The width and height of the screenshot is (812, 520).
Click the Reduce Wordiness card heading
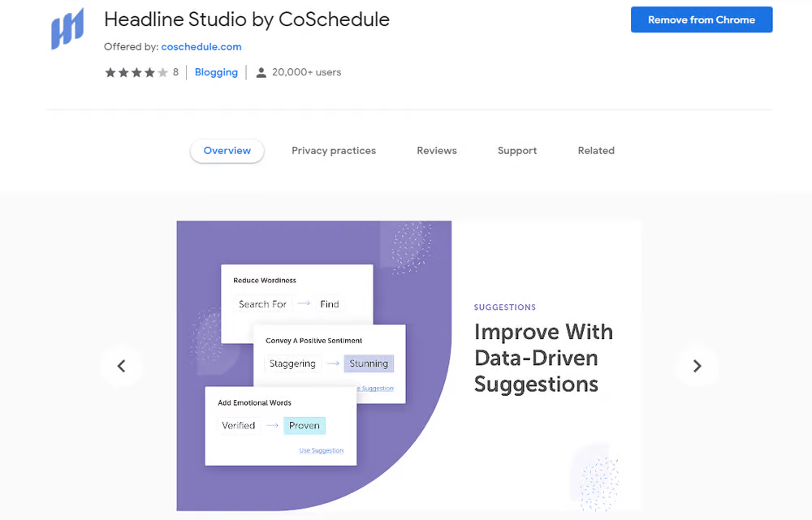265,281
